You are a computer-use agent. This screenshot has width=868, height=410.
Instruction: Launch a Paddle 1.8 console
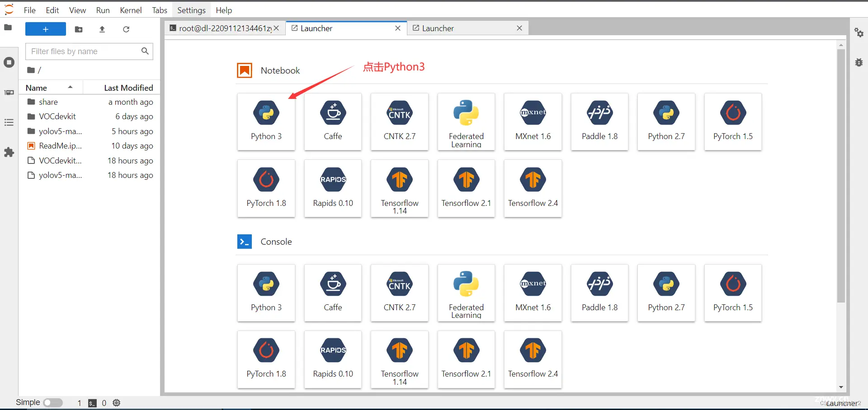click(x=599, y=293)
